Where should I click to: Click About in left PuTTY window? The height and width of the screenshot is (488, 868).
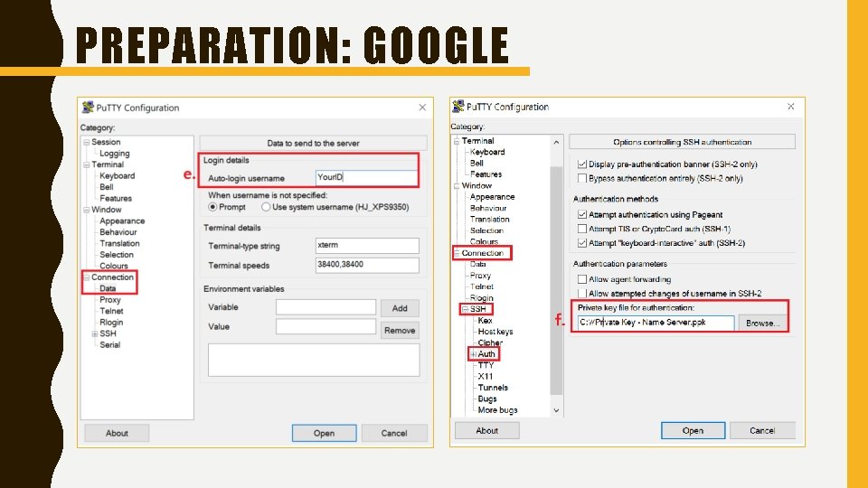[x=117, y=433]
